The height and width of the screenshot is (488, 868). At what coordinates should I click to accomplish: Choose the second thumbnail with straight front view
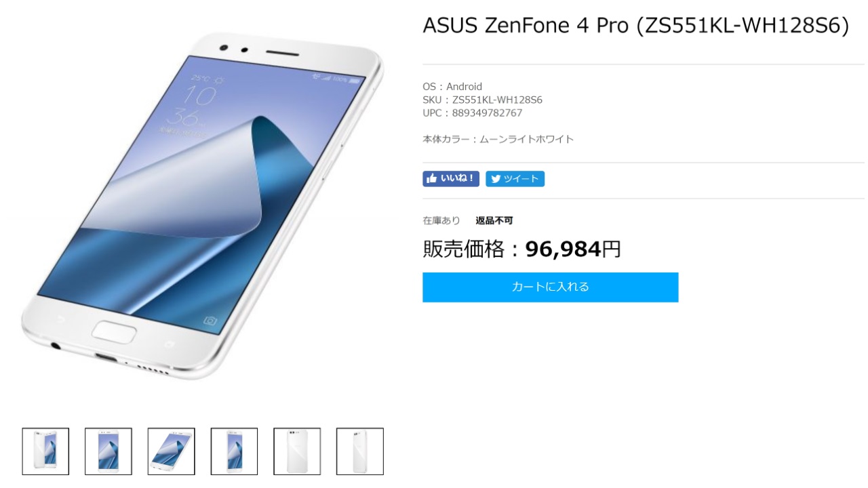(108, 451)
